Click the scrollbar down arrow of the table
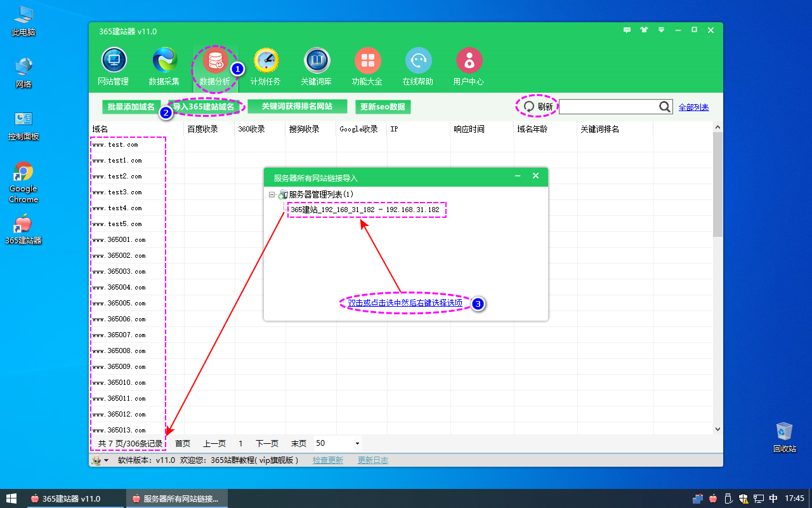The height and width of the screenshot is (508, 812). [717, 429]
